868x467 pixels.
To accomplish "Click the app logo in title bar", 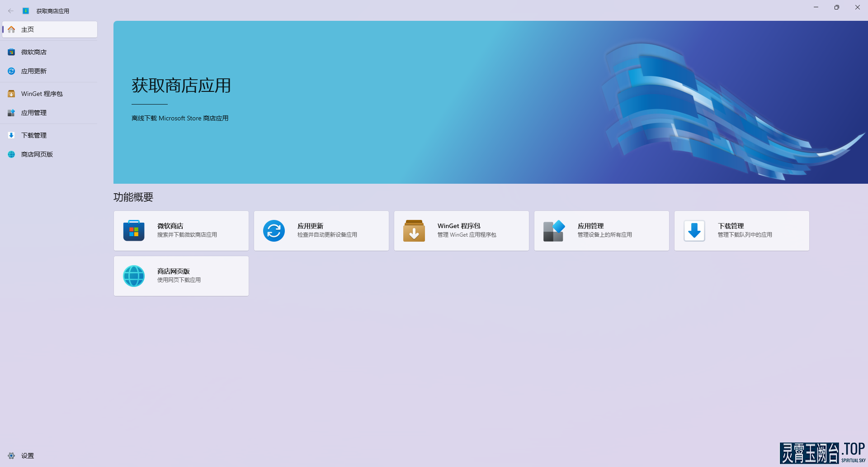I will (26, 11).
